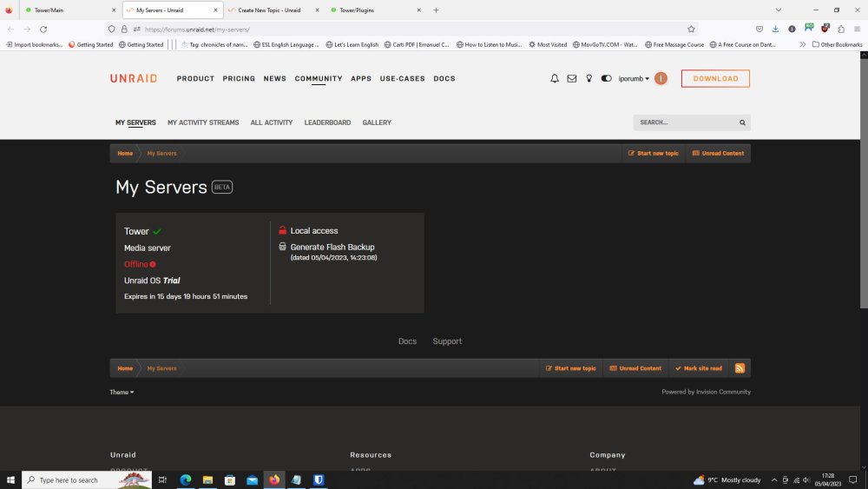Open the Bitwarden taskbar icon
Screen dimensions: 868x489
click(x=319, y=479)
